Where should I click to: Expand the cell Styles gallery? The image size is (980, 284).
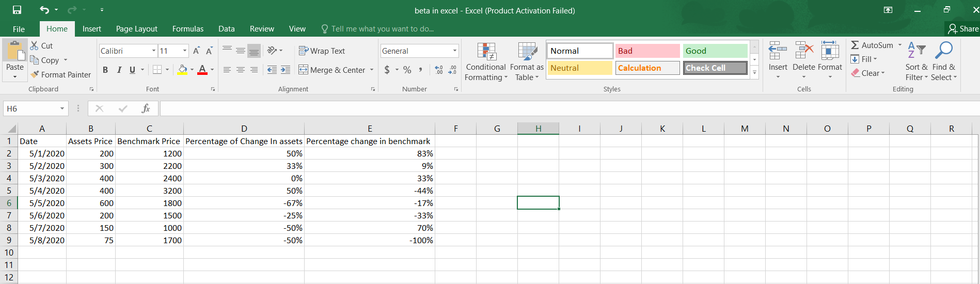(754, 73)
